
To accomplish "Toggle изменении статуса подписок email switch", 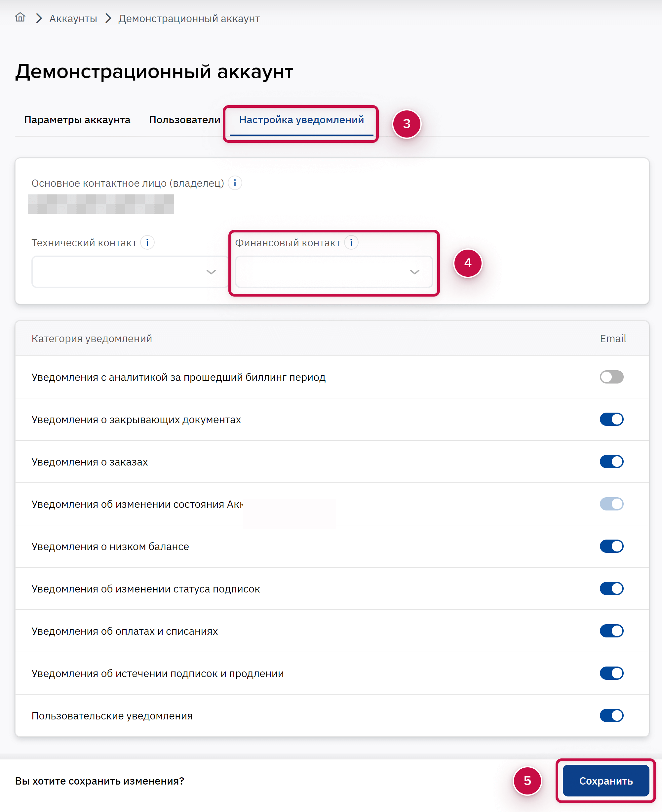I will click(x=611, y=589).
